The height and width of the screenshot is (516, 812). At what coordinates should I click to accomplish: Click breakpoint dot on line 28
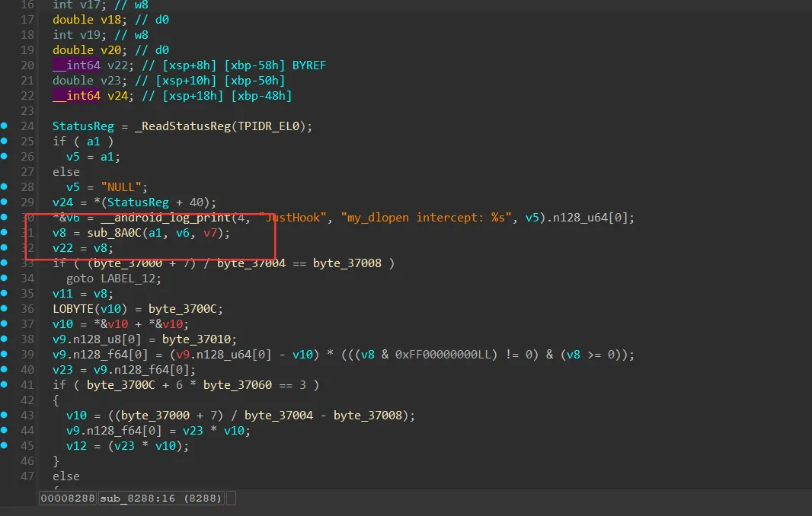[x=4, y=186]
